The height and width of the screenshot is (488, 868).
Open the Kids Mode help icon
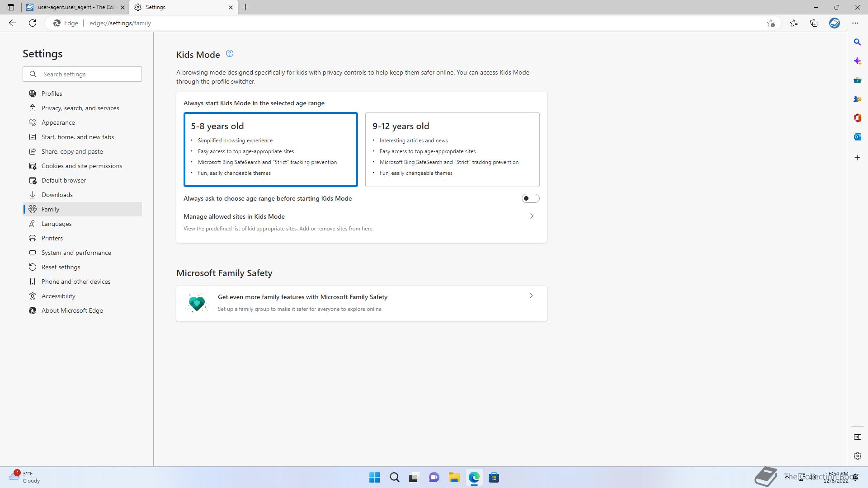pyautogui.click(x=230, y=54)
